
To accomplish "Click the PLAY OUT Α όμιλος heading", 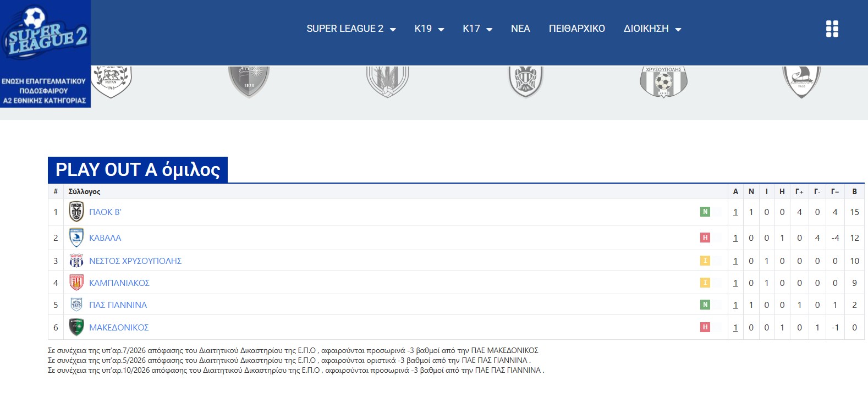I will (x=138, y=169).
